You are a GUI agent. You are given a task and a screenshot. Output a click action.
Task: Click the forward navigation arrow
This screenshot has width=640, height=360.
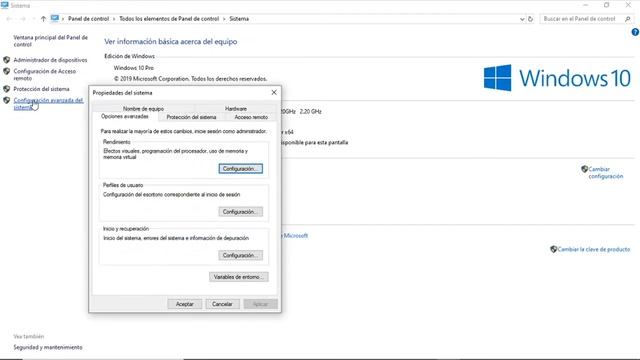tap(23, 19)
